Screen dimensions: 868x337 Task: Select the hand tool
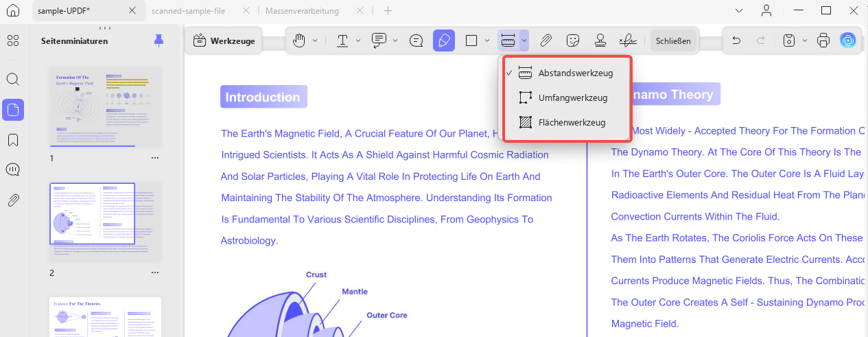[299, 40]
